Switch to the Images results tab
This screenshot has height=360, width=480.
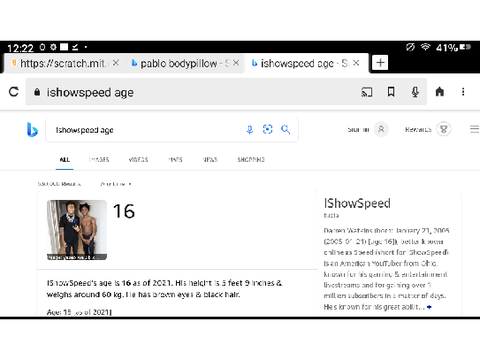99,160
